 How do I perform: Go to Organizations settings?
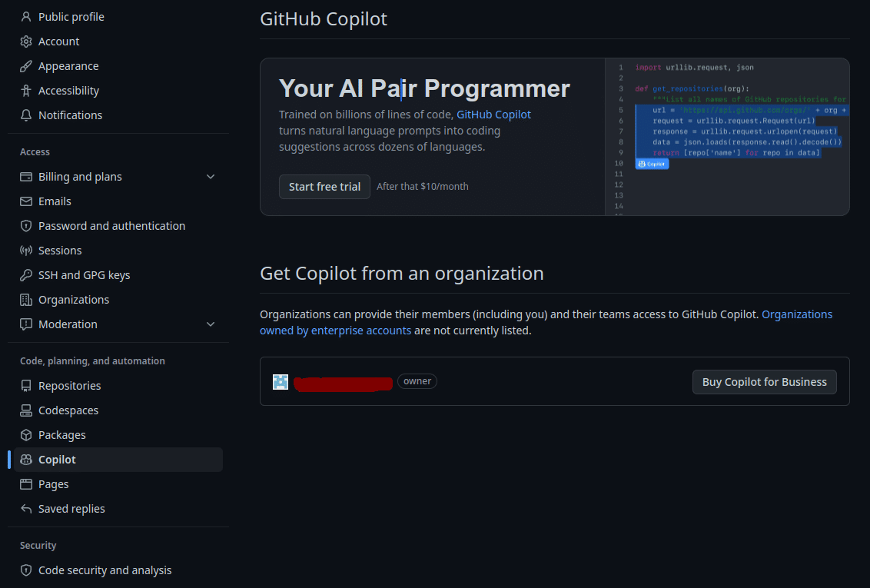118,300
